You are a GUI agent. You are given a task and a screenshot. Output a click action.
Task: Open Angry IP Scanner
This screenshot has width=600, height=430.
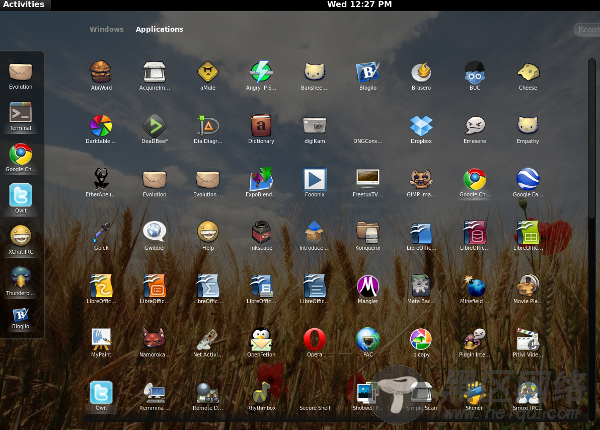point(261,75)
